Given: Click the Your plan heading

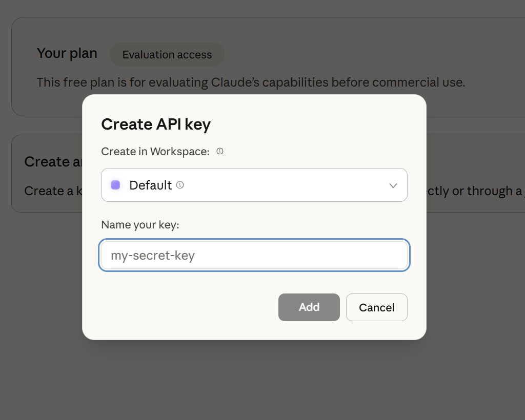Looking at the screenshot, I should point(67,53).
